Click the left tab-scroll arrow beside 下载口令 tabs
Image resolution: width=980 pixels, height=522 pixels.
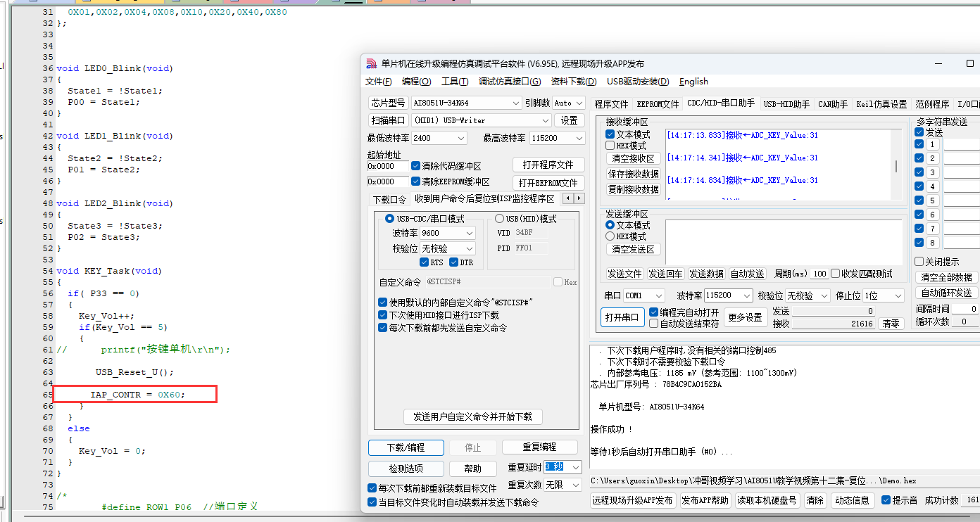coord(568,198)
